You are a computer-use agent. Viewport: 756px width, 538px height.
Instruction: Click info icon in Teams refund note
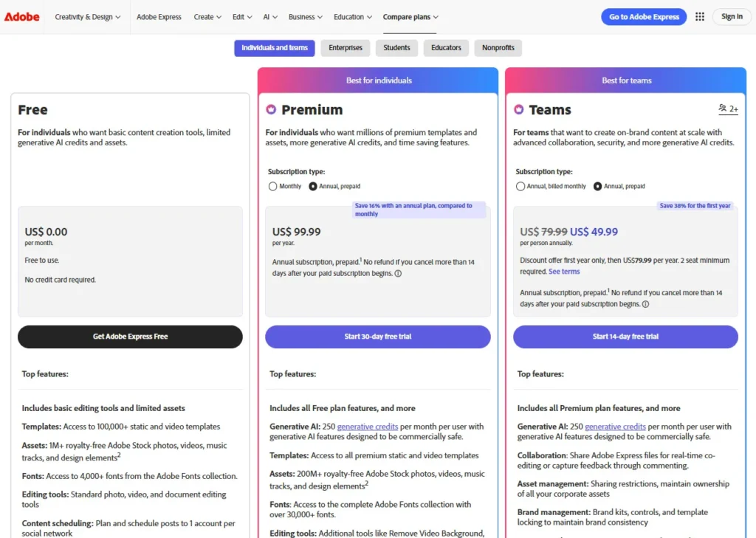tap(645, 304)
